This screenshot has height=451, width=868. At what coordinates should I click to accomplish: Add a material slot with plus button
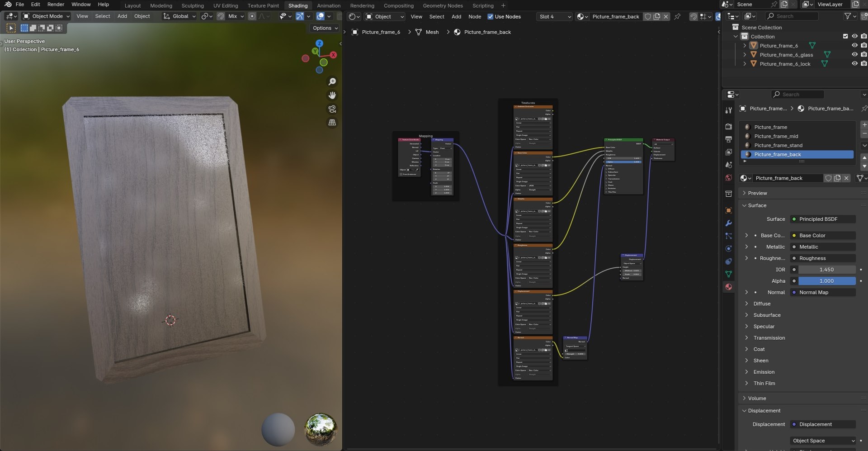coord(864,125)
